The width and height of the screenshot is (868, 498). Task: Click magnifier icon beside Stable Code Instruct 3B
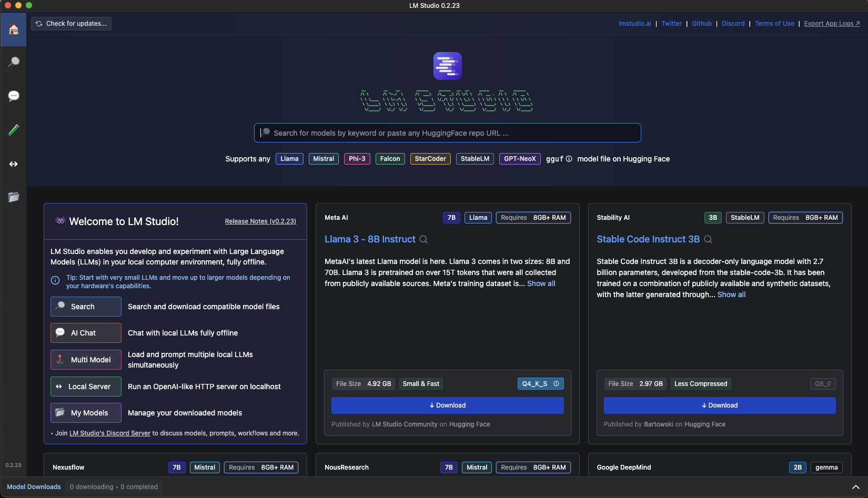(x=708, y=239)
